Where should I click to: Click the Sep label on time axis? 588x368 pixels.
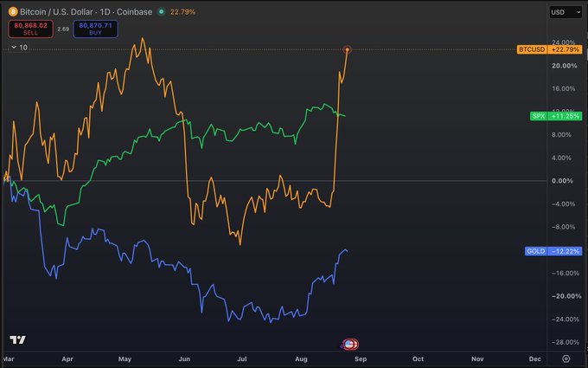[x=361, y=359]
